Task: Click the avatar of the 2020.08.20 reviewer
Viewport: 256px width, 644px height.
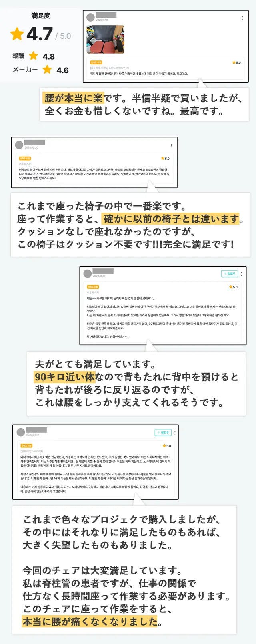Action: click(19, 145)
